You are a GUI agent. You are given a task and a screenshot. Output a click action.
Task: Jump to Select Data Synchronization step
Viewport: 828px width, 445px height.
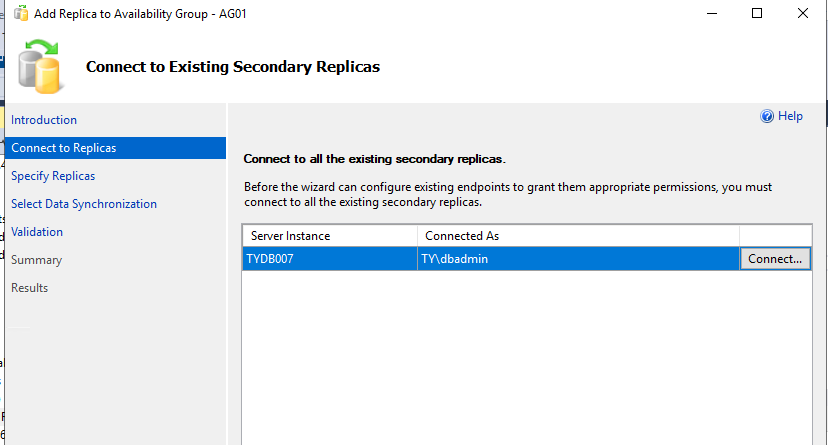click(84, 204)
